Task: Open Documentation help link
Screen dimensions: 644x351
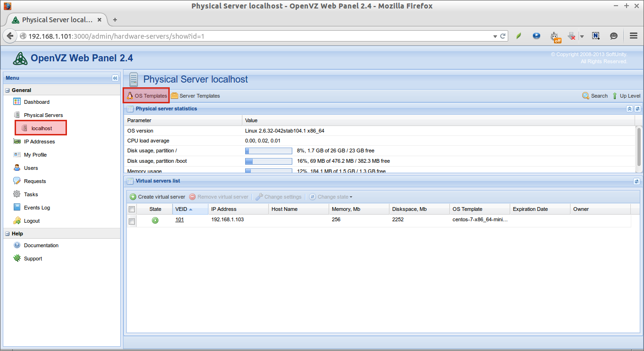Action: (x=41, y=245)
